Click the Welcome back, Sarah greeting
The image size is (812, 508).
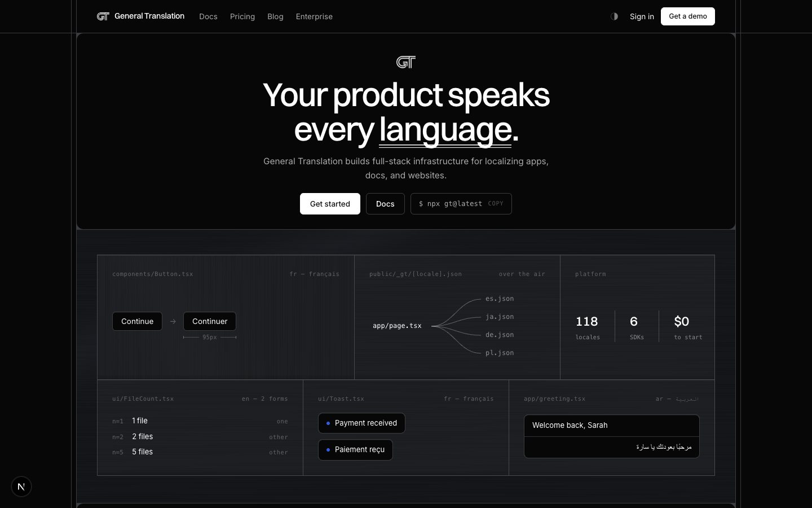pyautogui.click(x=612, y=426)
